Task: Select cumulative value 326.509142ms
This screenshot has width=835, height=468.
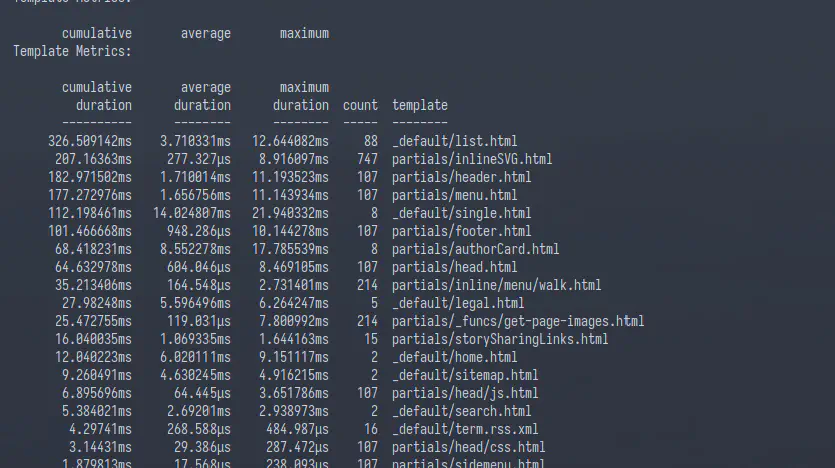Action: pyautogui.click(x=89, y=142)
